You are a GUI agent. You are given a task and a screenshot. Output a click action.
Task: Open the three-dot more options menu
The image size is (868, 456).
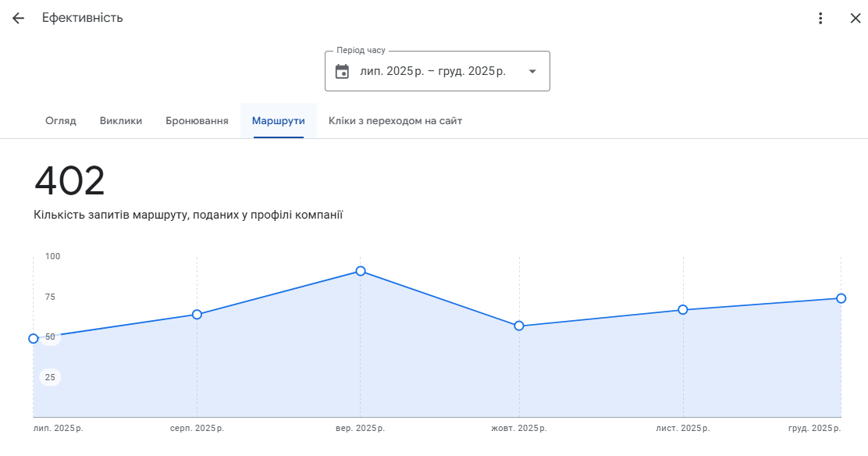(820, 18)
